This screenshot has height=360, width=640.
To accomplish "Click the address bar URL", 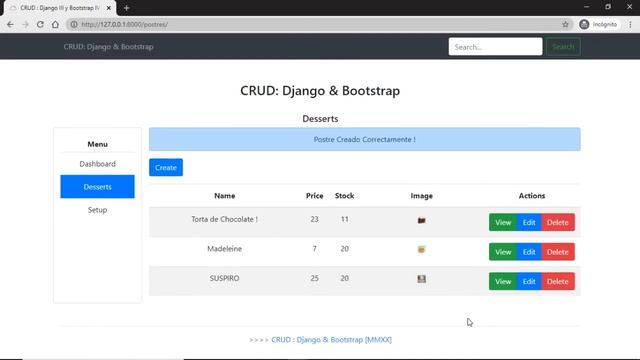I will coord(124,24).
